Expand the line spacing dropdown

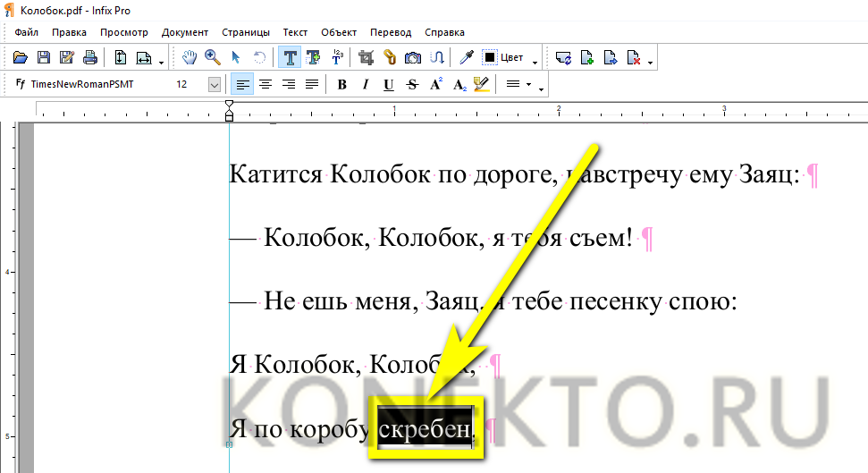coord(528,85)
